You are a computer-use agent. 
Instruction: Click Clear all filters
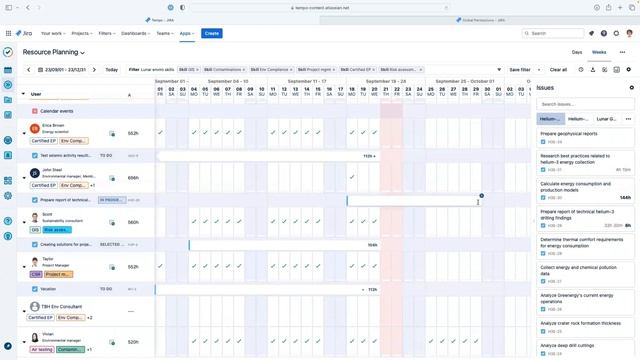558,70
